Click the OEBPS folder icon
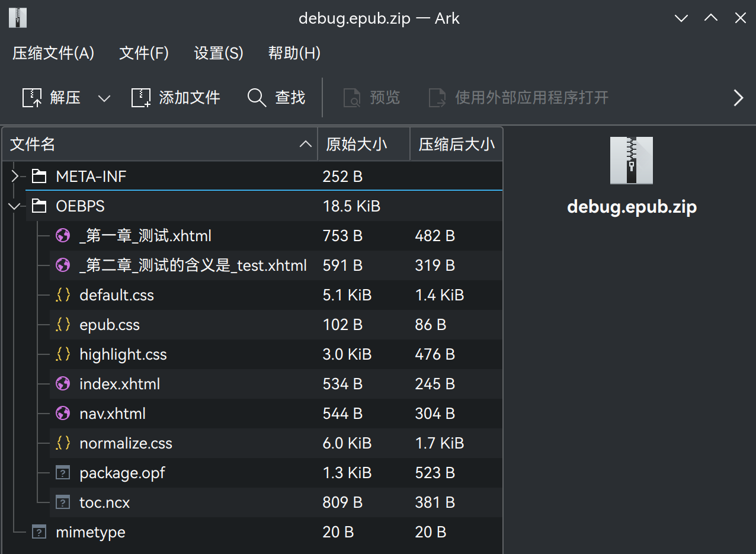This screenshot has height=554, width=756. (39, 206)
